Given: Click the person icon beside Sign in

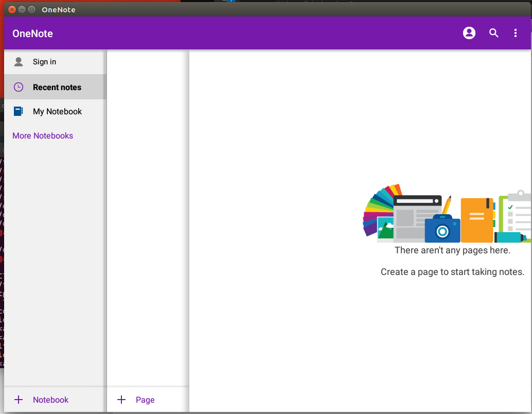Looking at the screenshot, I should [19, 62].
